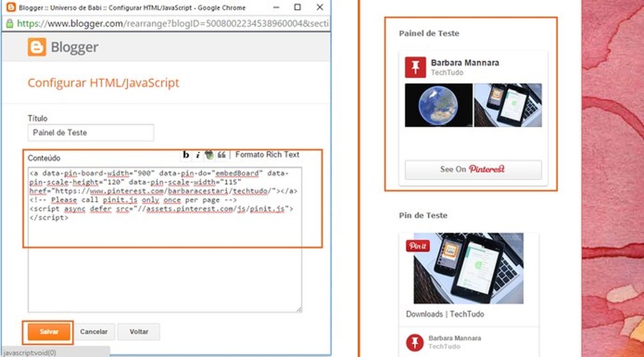The width and height of the screenshot is (644, 357).
Task: Click the blockquote icon in toolbar
Action: click(221, 155)
